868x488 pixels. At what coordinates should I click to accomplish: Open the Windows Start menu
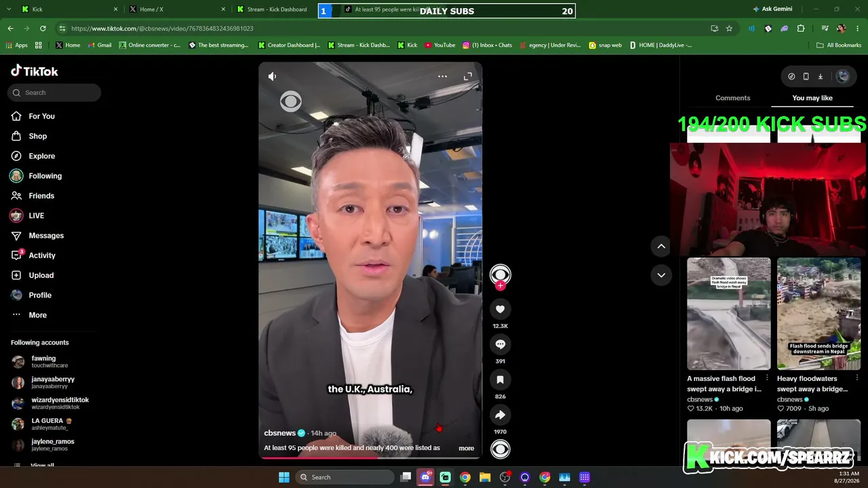tap(284, 477)
